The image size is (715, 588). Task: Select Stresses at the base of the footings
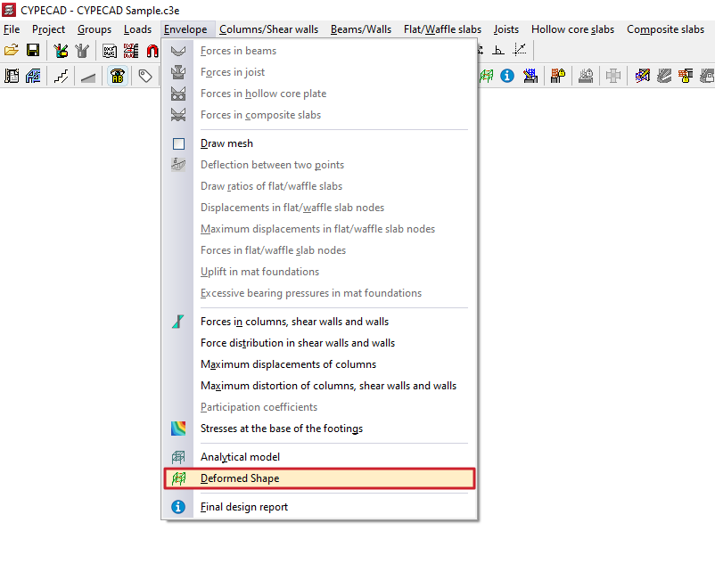coord(319,429)
